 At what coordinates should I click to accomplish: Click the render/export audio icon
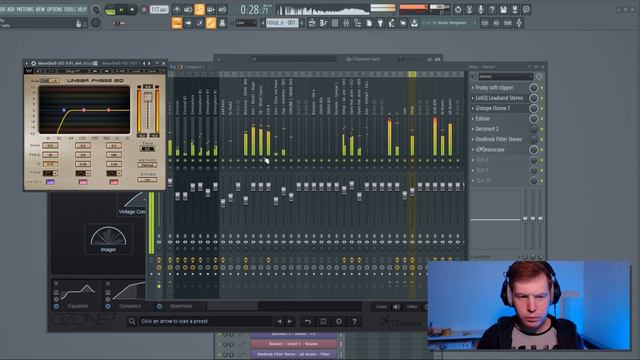(x=515, y=9)
